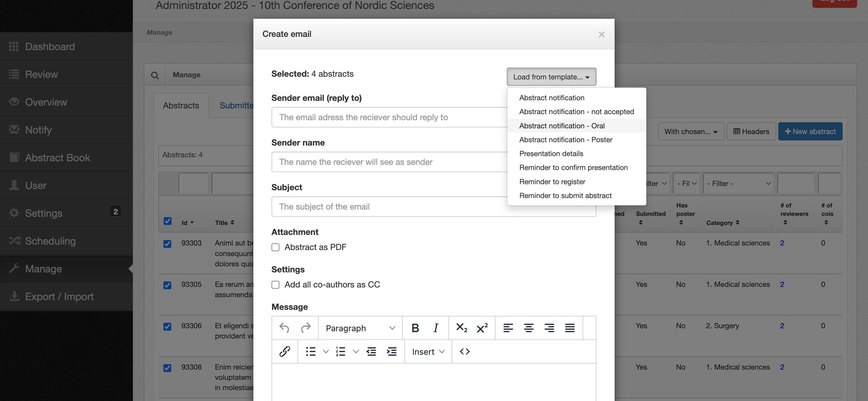Choose Reminder to register template
Image resolution: width=868 pixels, height=401 pixels.
click(552, 182)
